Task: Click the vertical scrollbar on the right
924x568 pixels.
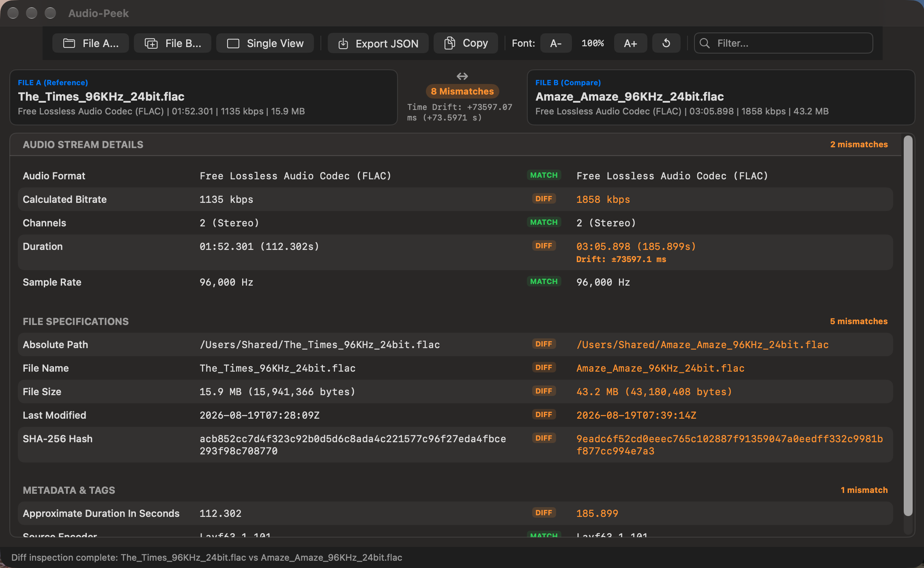Action: (908, 326)
